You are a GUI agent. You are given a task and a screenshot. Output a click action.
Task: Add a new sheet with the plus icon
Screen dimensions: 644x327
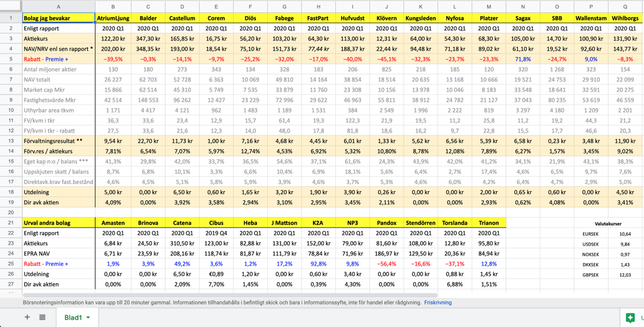click(27, 317)
